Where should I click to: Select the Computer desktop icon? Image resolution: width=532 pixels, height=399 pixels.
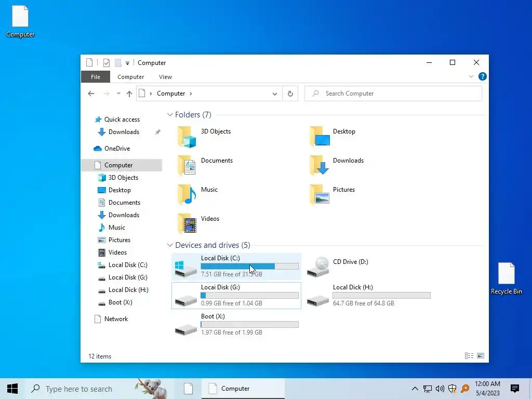(x=20, y=21)
